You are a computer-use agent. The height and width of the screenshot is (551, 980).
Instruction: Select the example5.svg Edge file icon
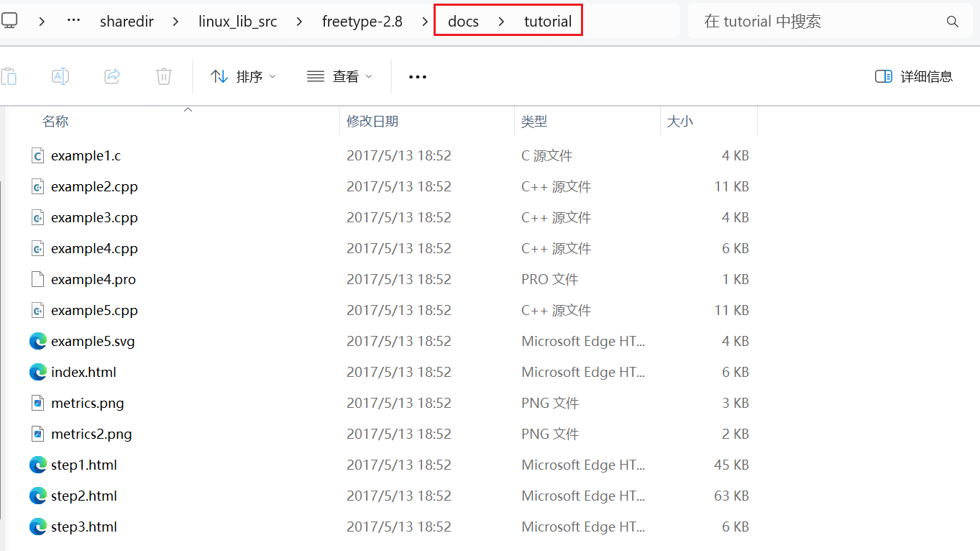[x=38, y=341]
